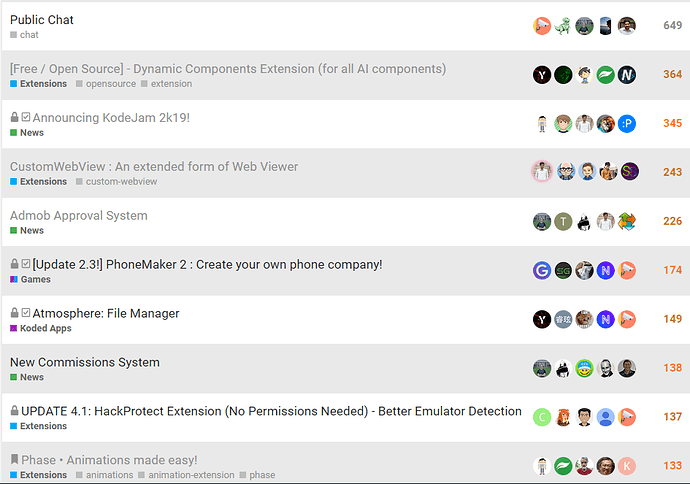690x484 pixels.
Task: Click the blue :P avatar in KodeJam row
Action: pyautogui.click(x=627, y=124)
